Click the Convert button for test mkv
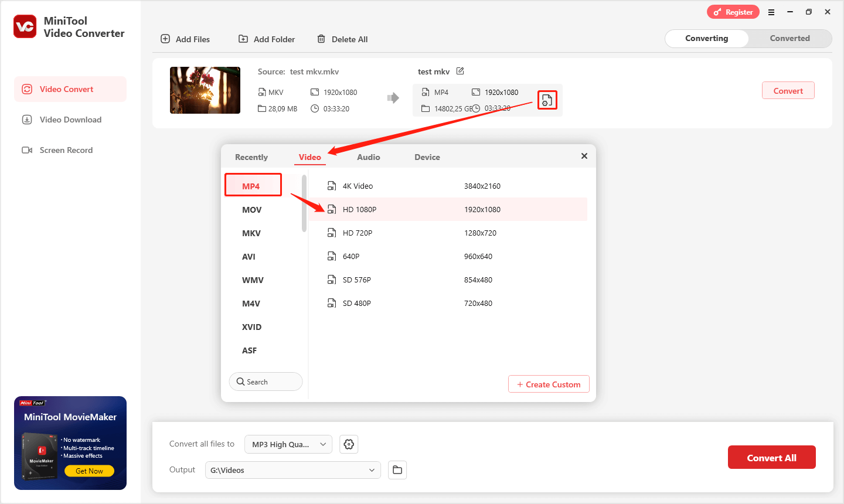The image size is (844, 504). 788,90
